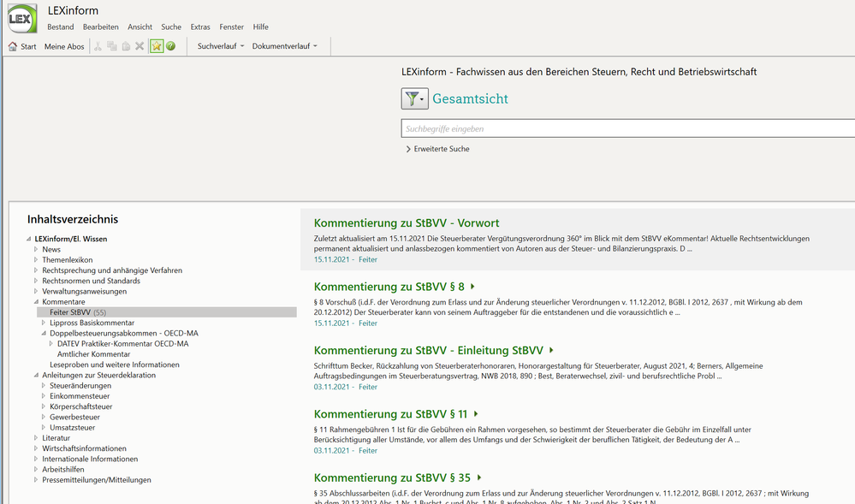855x504 pixels.
Task: Expand the News tree node arrow
Action: point(36,249)
